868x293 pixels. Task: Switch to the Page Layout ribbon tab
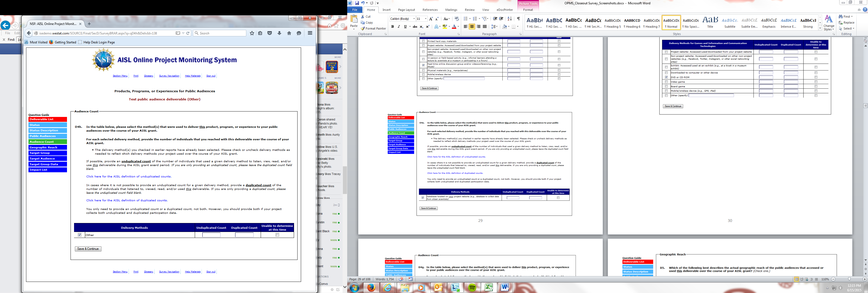406,10
